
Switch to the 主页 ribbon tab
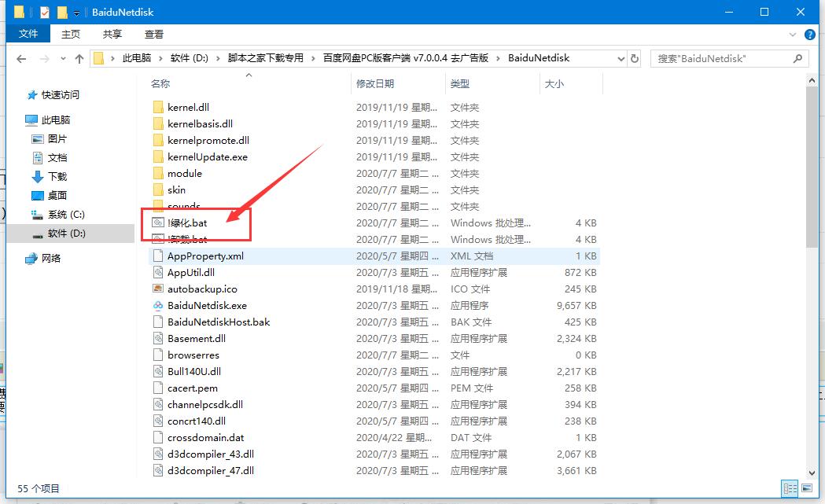point(71,34)
